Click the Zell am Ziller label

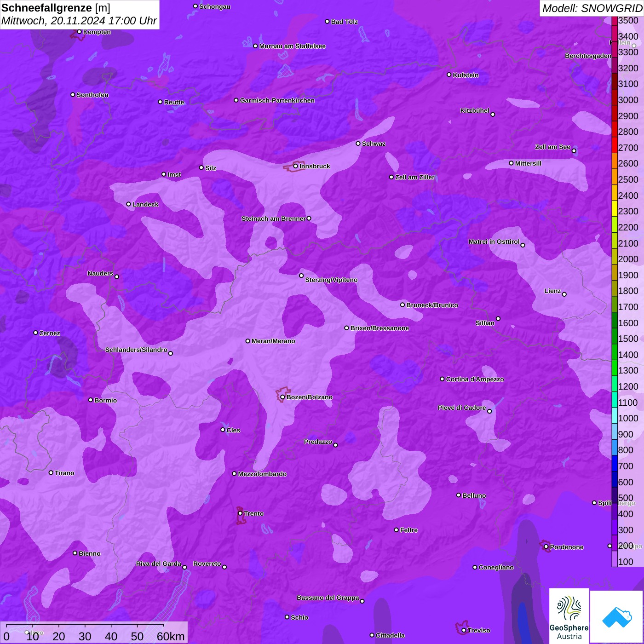[x=414, y=177]
